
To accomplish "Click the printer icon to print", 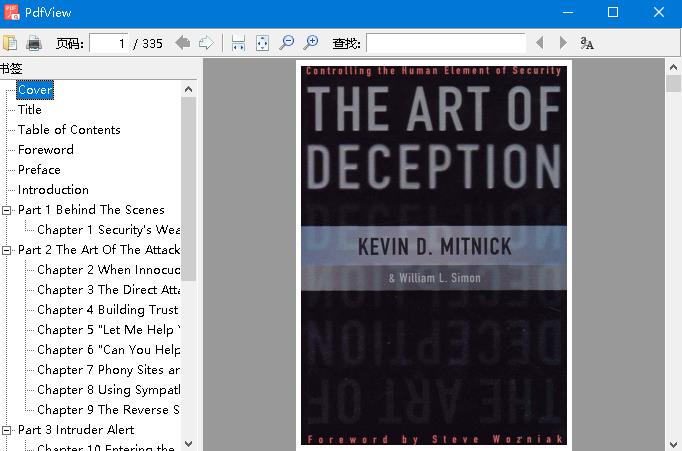I will click(x=34, y=43).
